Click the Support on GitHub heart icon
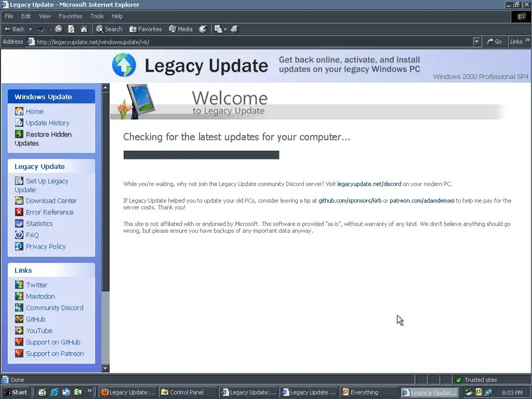 coord(19,342)
